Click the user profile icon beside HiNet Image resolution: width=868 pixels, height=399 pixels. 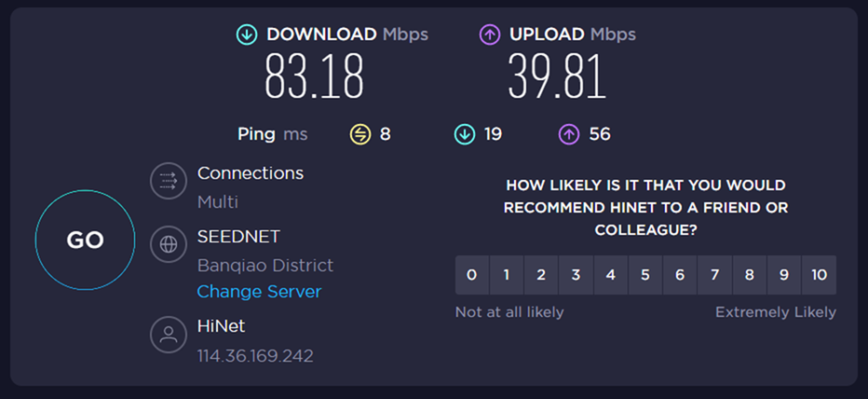pos(169,337)
